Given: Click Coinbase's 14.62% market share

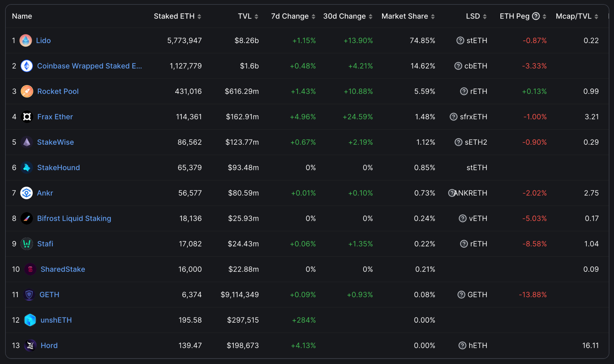Looking at the screenshot, I should pyautogui.click(x=423, y=66).
